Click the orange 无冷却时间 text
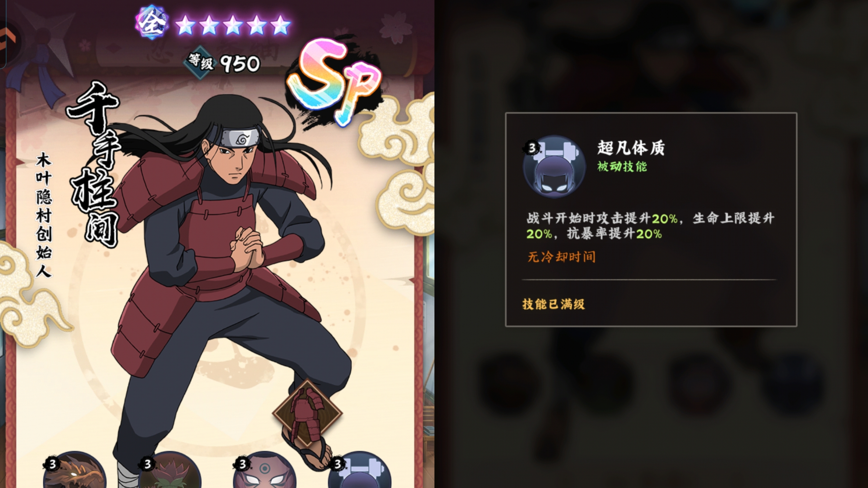Screen dimensions: 868x488 point(561,257)
